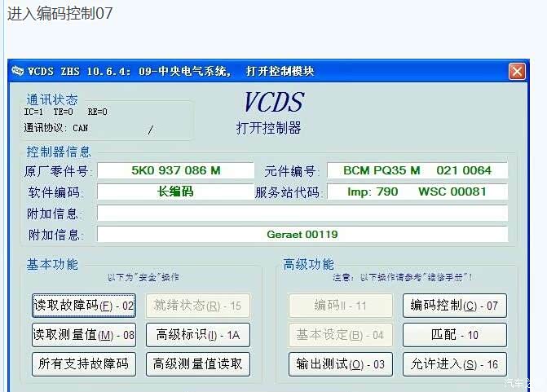Open 读取测量值 - 08
The height and width of the screenshot is (392, 547).
[x=84, y=335]
